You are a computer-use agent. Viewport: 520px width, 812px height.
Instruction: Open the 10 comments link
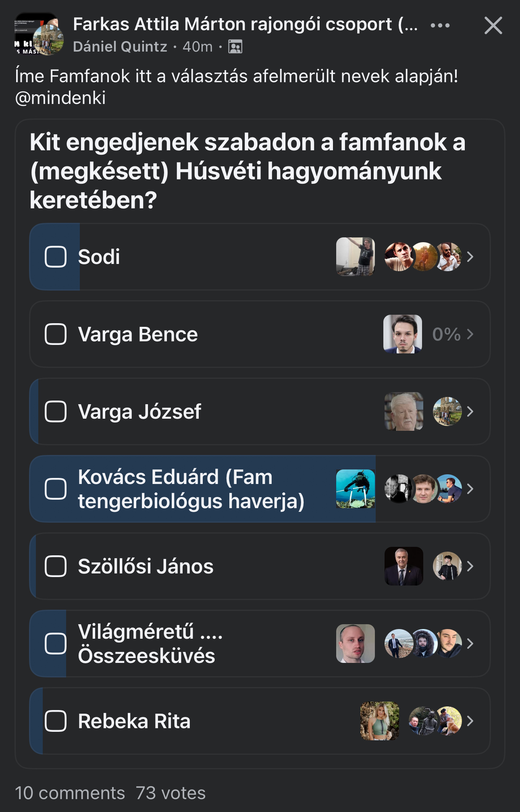pos(70,793)
